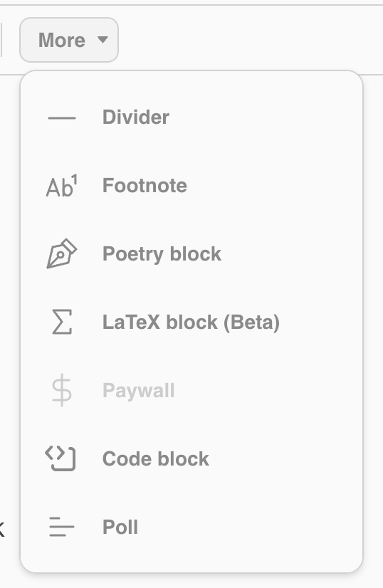Collapse the More dropdown using its arrow

click(103, 39)
